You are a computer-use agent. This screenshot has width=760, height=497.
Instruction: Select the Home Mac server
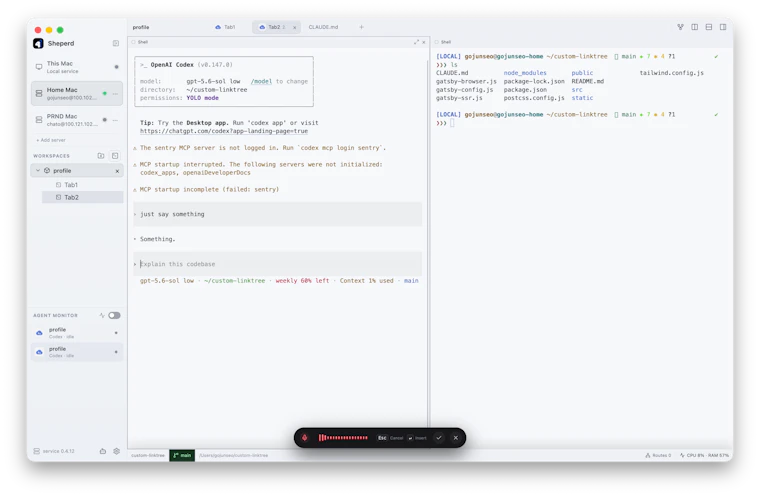(77, 93)
